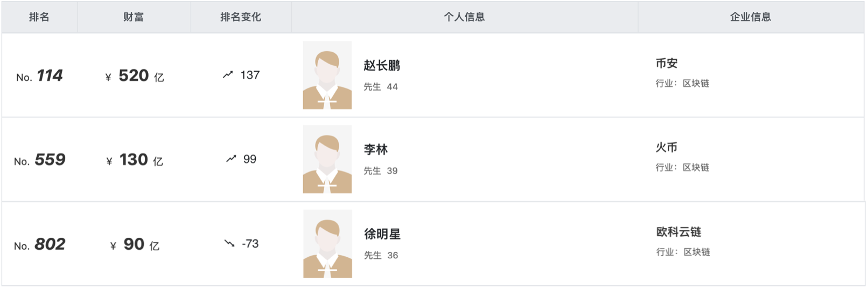Click the upward trend icon beside 99
The width and height of the screenshot is (868, 288).
point(231,159)
